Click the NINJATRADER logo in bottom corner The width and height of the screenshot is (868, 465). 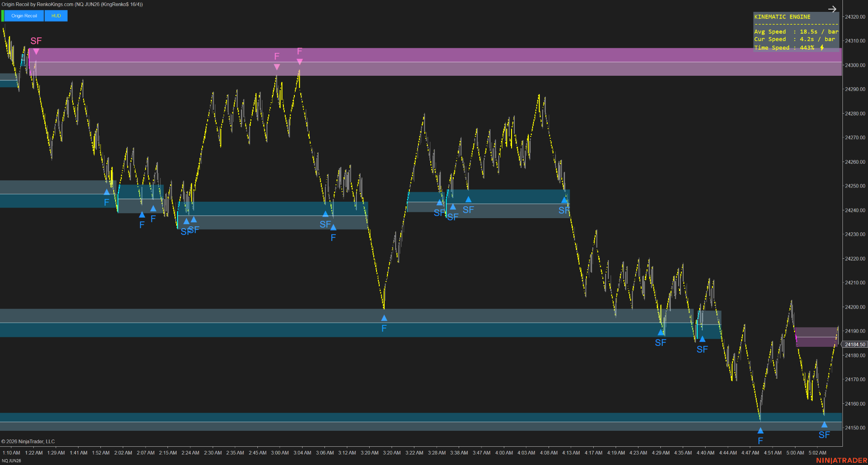click(x=841, y=460)
